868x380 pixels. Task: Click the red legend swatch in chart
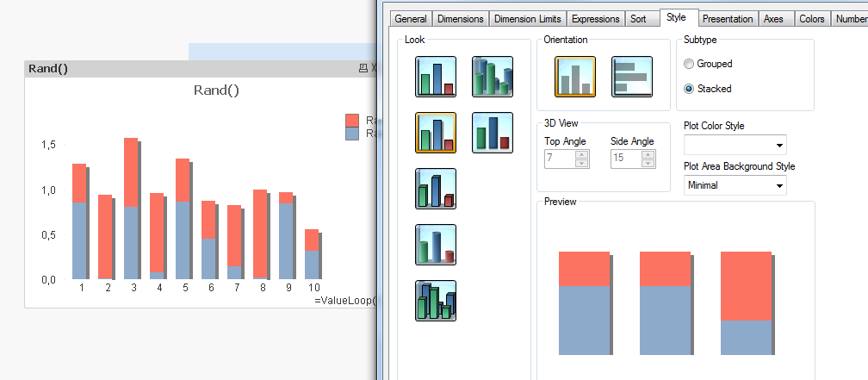point(352,121)
